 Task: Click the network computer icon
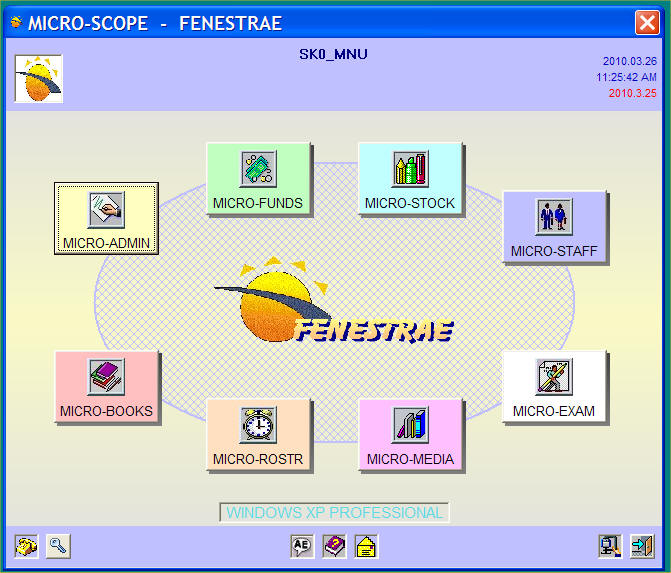click(610, 546)
